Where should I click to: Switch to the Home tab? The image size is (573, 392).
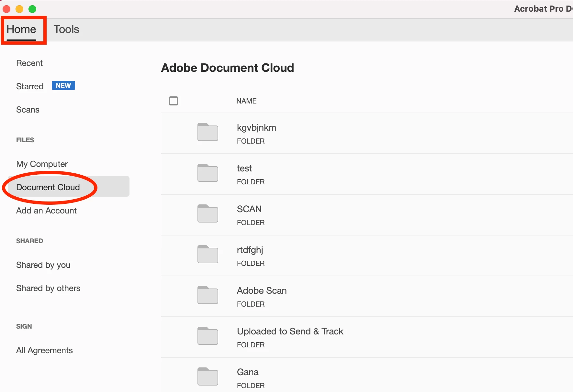(x=21, y=29)
